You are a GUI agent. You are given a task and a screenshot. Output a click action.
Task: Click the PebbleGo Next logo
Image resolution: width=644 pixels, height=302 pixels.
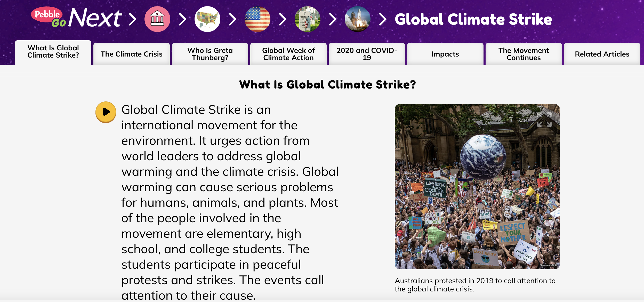(76, 18)
